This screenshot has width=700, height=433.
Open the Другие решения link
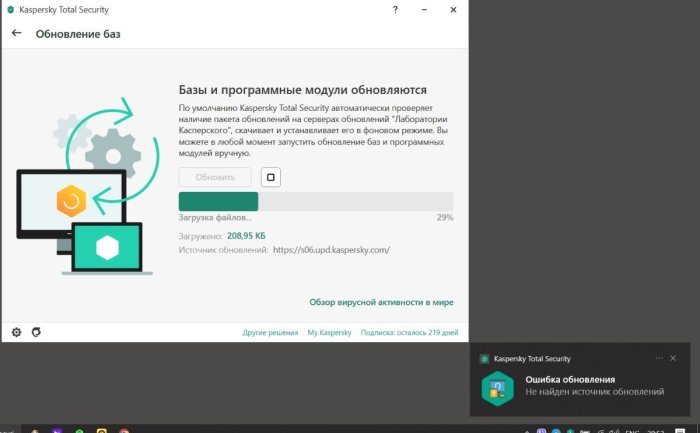270,333
